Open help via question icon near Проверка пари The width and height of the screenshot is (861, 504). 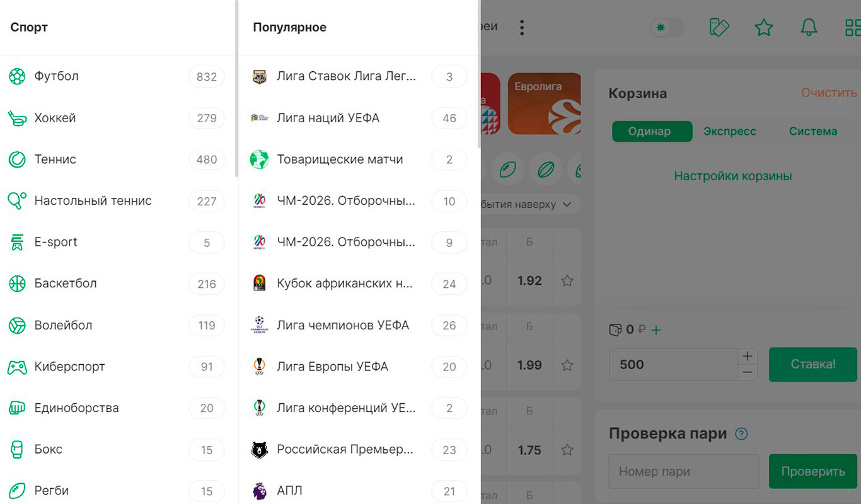(x=742, y=433)
